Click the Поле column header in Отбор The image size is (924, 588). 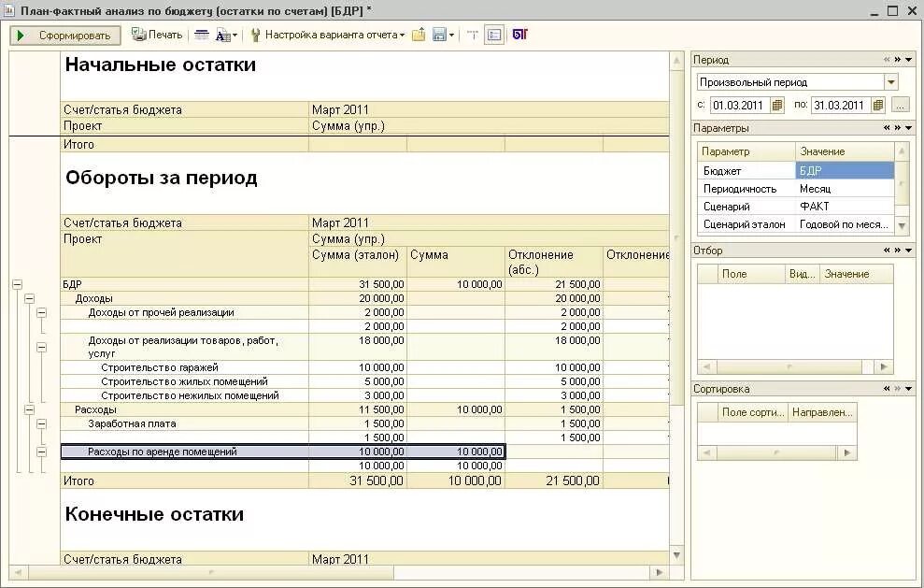point(751,274)
